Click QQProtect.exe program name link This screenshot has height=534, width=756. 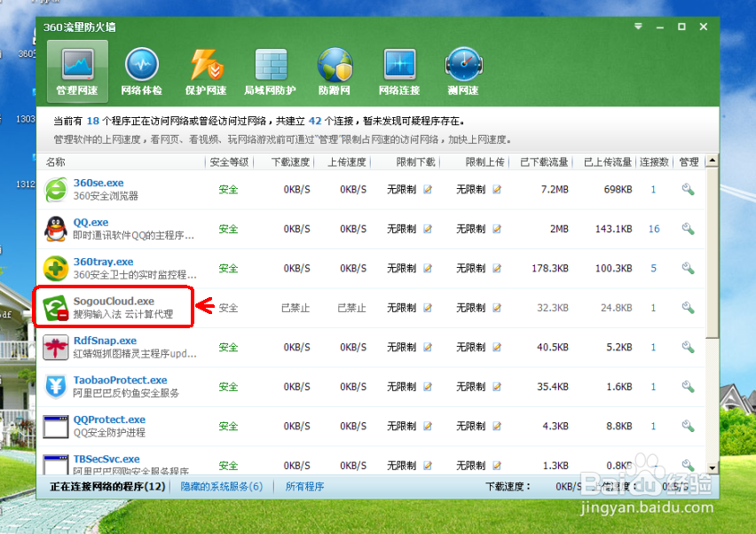[109, 420]
